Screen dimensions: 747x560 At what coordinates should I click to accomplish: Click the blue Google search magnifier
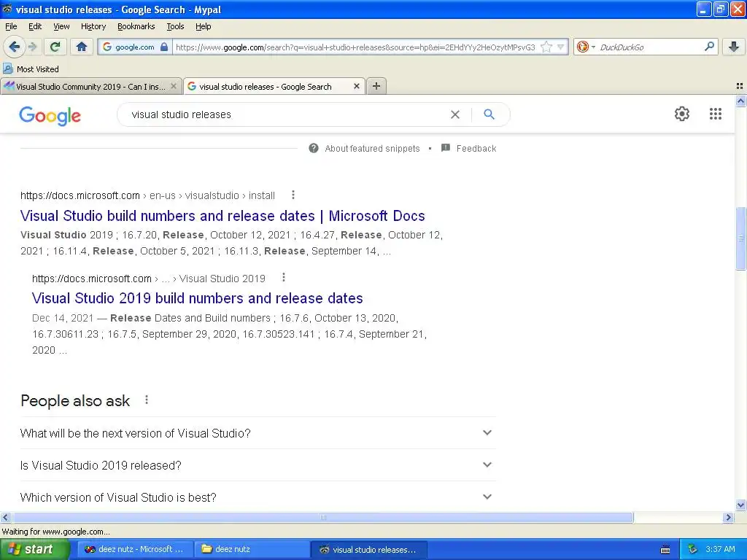click(x=489, y=114)
